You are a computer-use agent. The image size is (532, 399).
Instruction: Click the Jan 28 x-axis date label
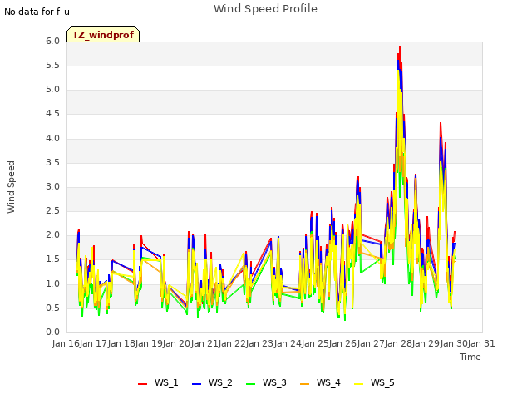click(398, 343)
